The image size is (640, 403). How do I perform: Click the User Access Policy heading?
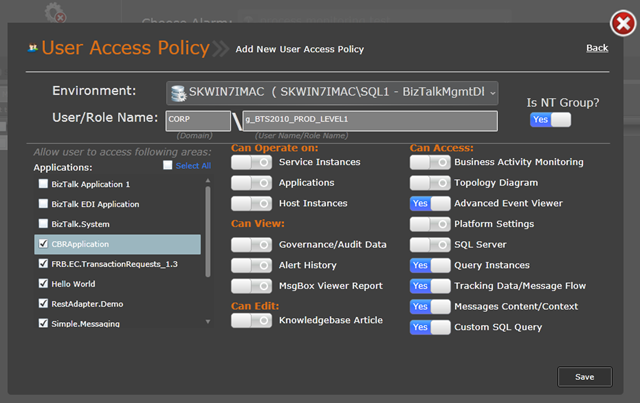click(x=125, y=48)
